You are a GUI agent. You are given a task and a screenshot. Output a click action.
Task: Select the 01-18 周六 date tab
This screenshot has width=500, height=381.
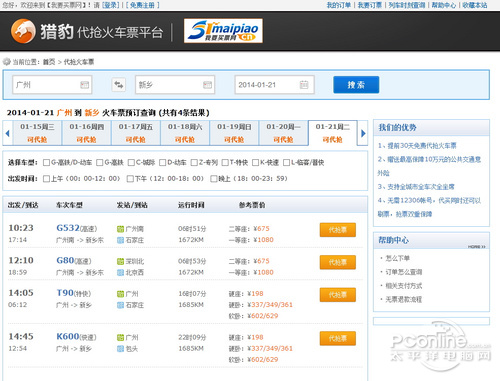[x=185, y=133]
